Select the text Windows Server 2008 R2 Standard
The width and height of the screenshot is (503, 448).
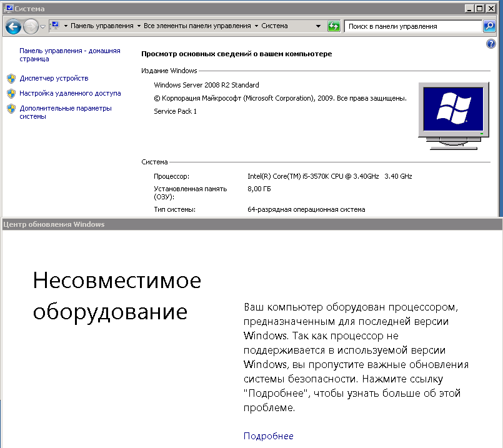click(x=206, y=85)
